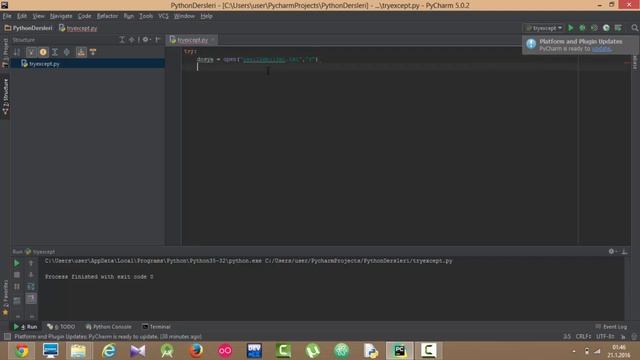Viewport: 640px width, 360px height.
Task: Follow the update link in notification
Action: 601,49
